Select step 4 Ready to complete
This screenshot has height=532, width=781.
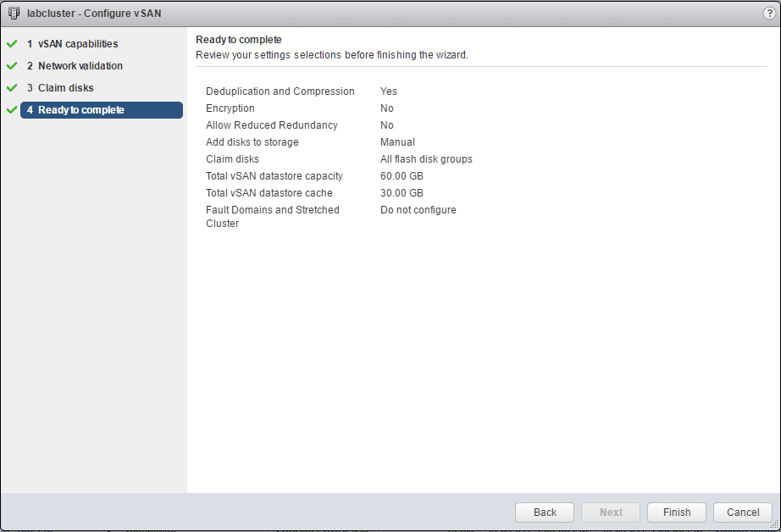(x=102, y=110)
